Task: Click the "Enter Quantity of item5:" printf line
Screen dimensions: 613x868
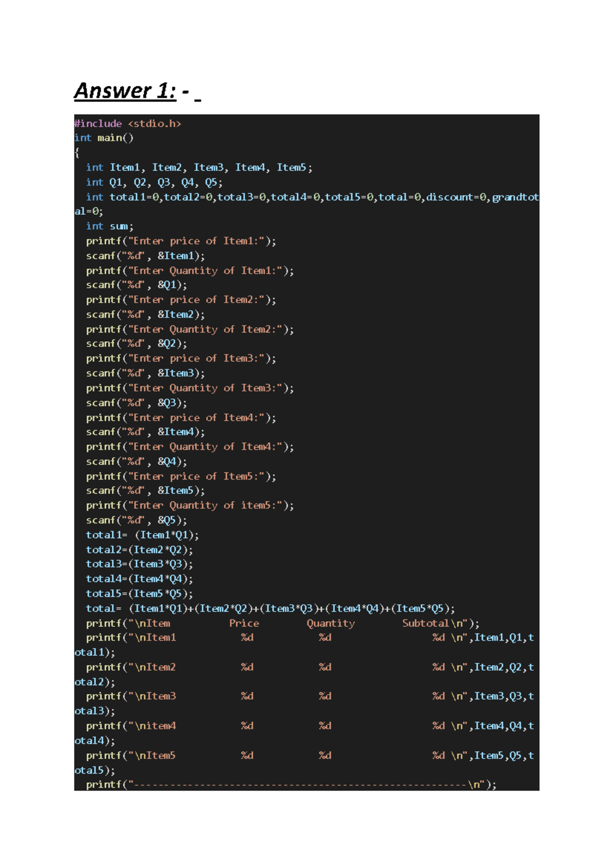Action: pyautogui.click(x=190, y=506)
